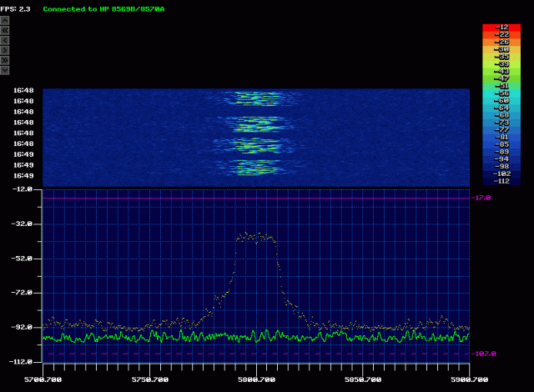Click the 5750.700 frequency axis label

coord(150,379)
